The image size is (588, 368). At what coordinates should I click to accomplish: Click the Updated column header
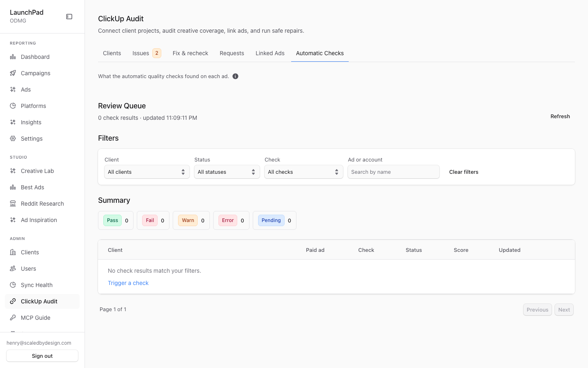pos(510,250)
